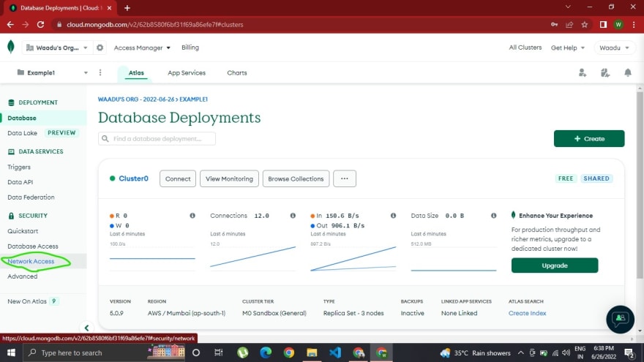
Task: Switch to the Atlas tab
Action: [x=136, y=72]
